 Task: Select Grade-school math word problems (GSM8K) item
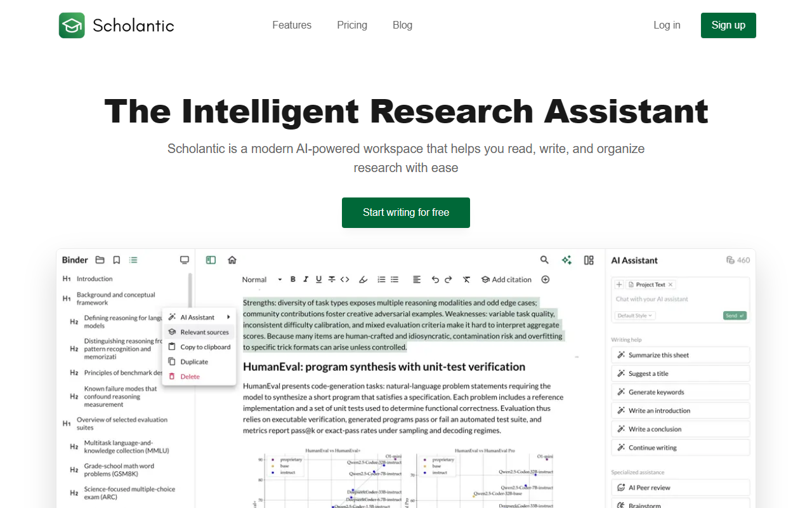pyautogui.click(x=119, y=470)
